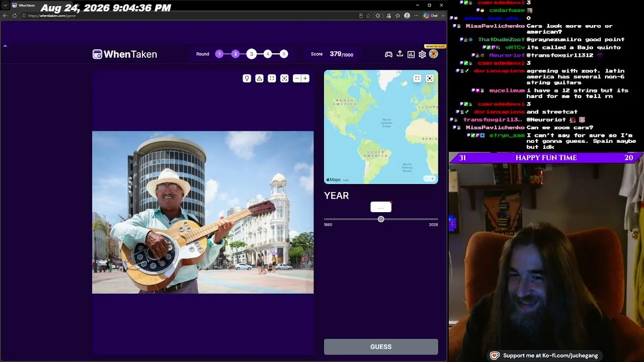Open the settings gear in WhenTaken header
Image resolution: width=644 pixels, height=362 pixels.
coord(422,54)
